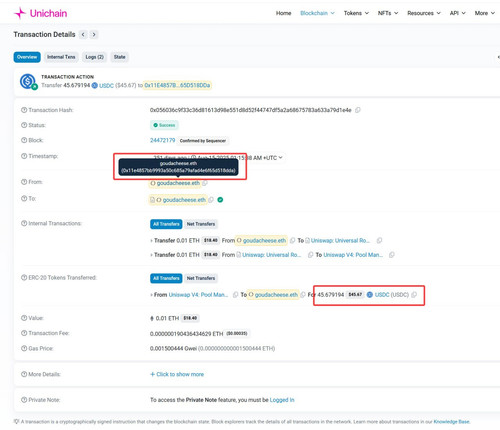Click the Confirmed by Sequencer badge
Image resolution: width=500 pixels, height=430 pixels.
click(x=203, y=141)
